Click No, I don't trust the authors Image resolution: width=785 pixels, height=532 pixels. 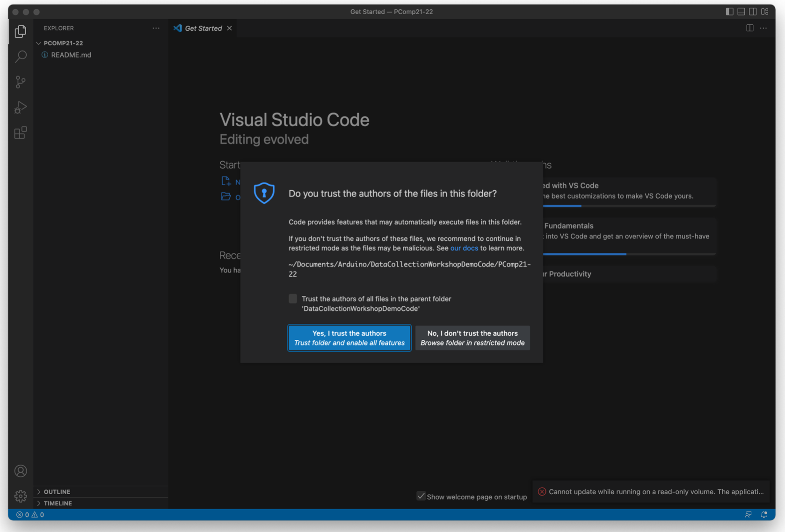coord(472,338)
